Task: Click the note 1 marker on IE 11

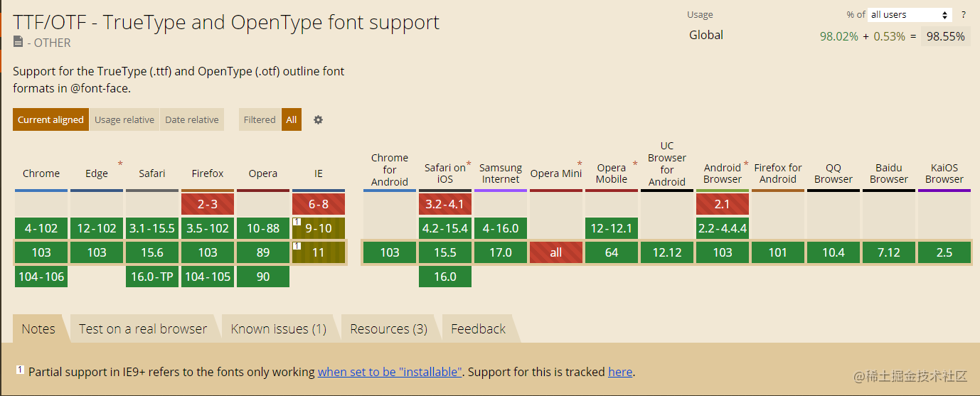Action: tap(297, 246)
